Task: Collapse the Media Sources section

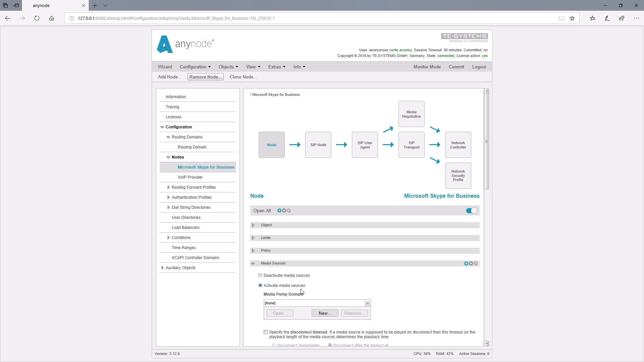Action: click(253, 263)
